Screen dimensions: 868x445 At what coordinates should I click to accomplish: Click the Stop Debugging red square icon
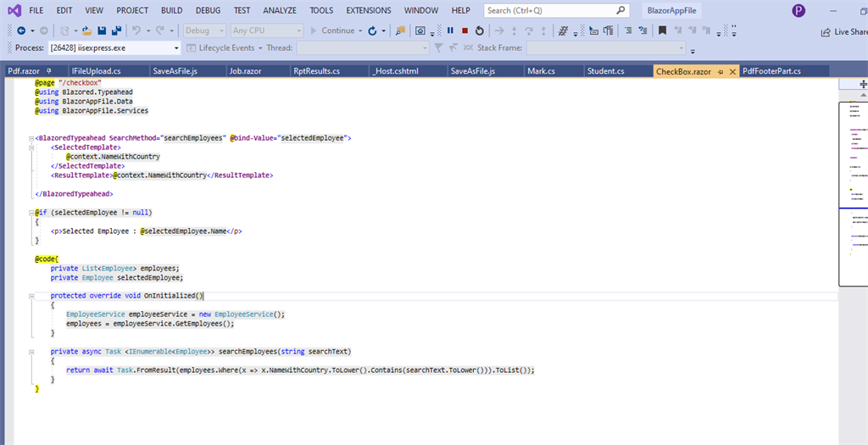pos(465,31)
